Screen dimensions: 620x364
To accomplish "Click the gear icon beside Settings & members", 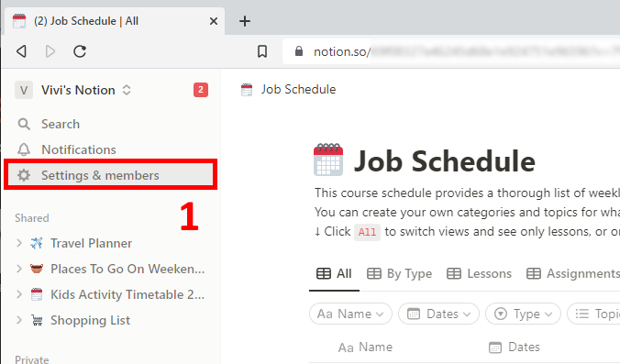I will (x=24, y=175).
